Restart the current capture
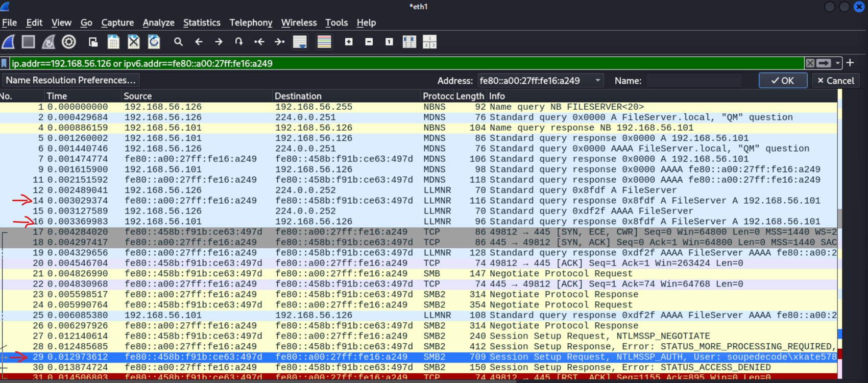 (x=49, y=42)
